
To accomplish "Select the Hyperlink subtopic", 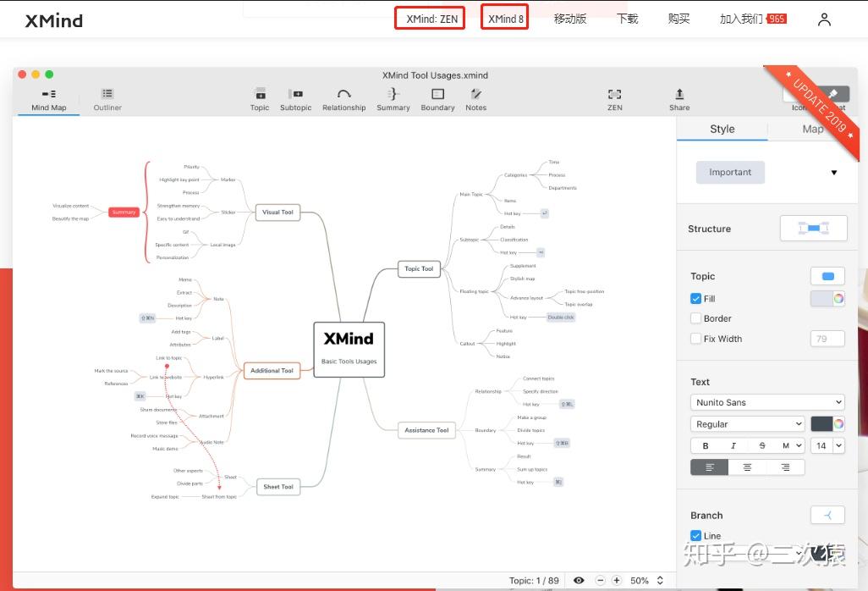I will pos(214,377).
